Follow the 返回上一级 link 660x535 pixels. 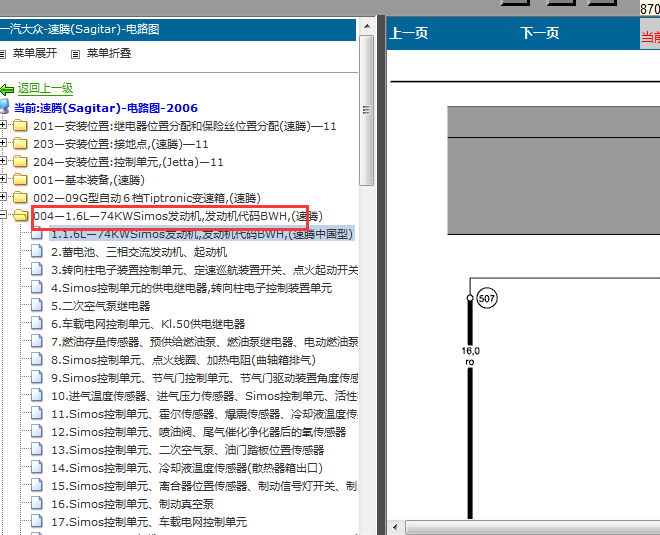45,88
